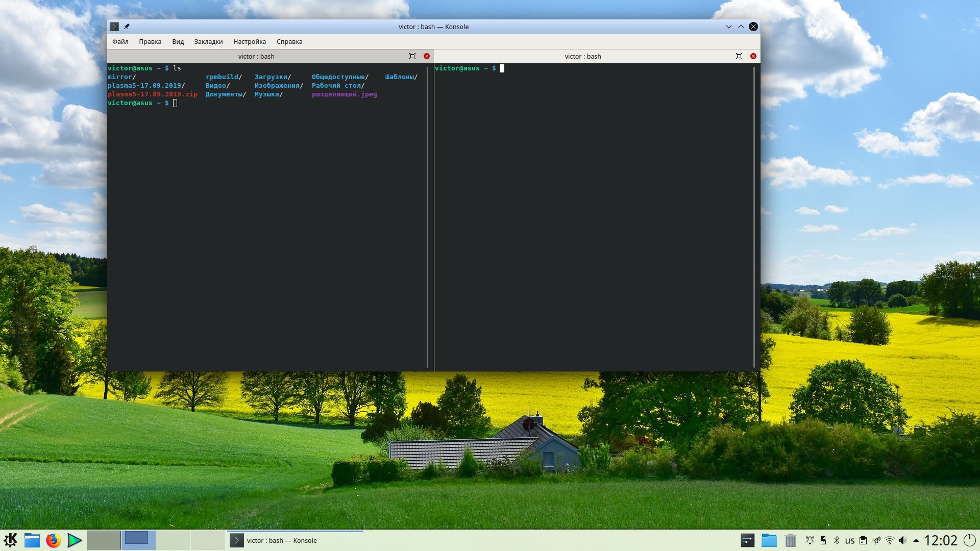Expand hidden system tray icons arrow
Screen dimensions: 980x551
[x=916, y=540]
